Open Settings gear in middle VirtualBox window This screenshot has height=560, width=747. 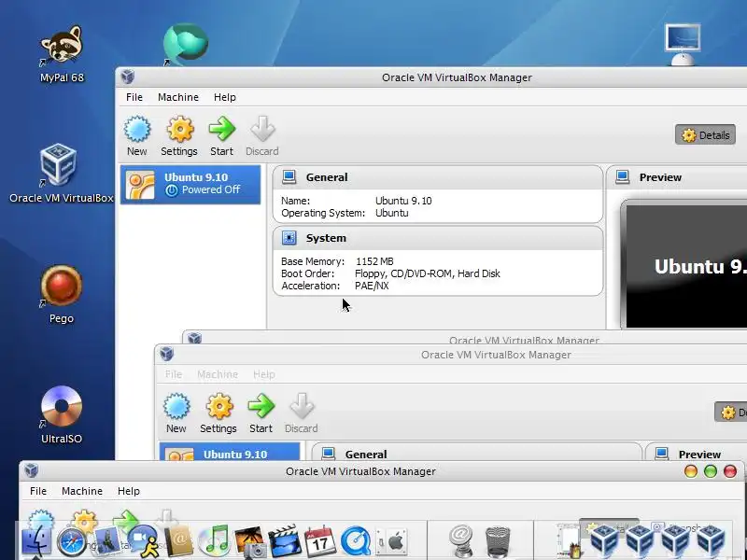[218, 413]
